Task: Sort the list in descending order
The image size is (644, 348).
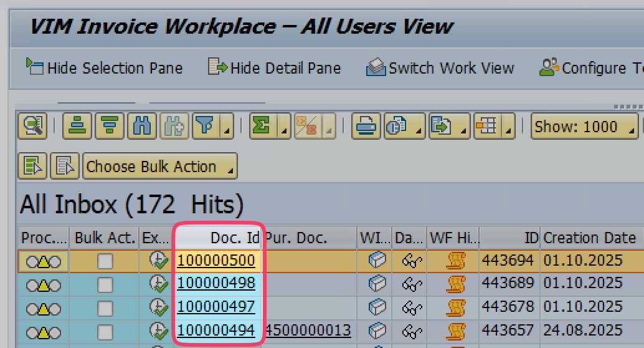Action: [110, 127]
